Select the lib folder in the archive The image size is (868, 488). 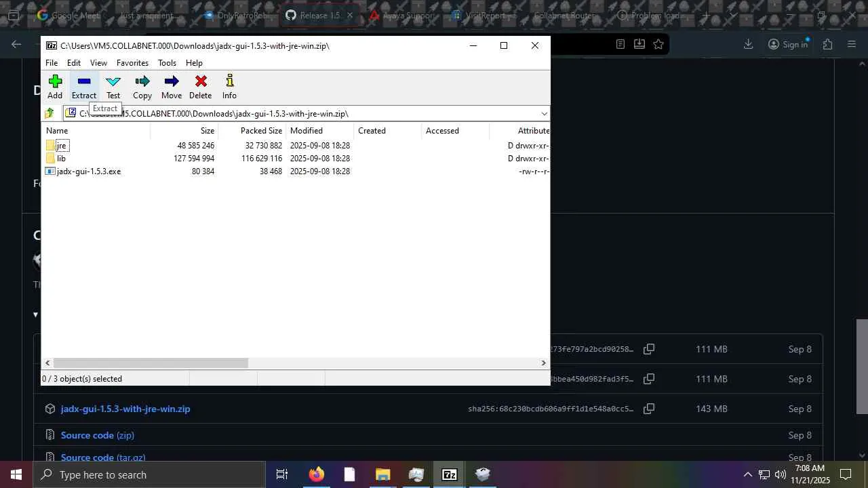click(61, 159)
